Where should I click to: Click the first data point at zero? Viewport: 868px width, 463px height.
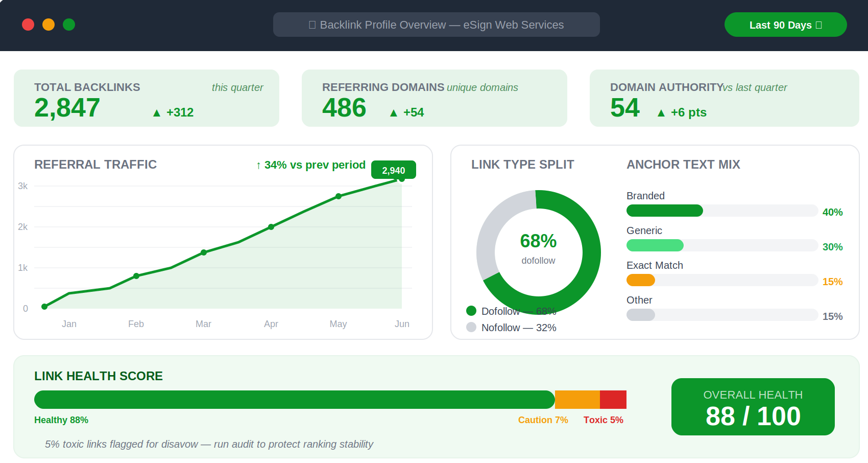coord(44,307)
